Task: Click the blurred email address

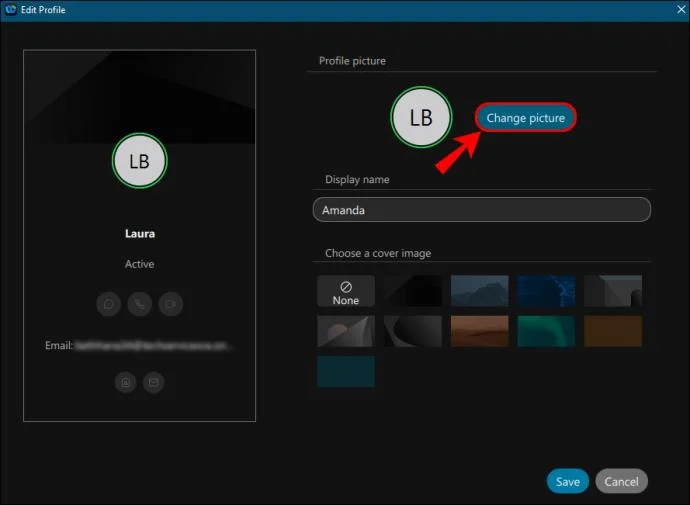Action: (152, 346)
